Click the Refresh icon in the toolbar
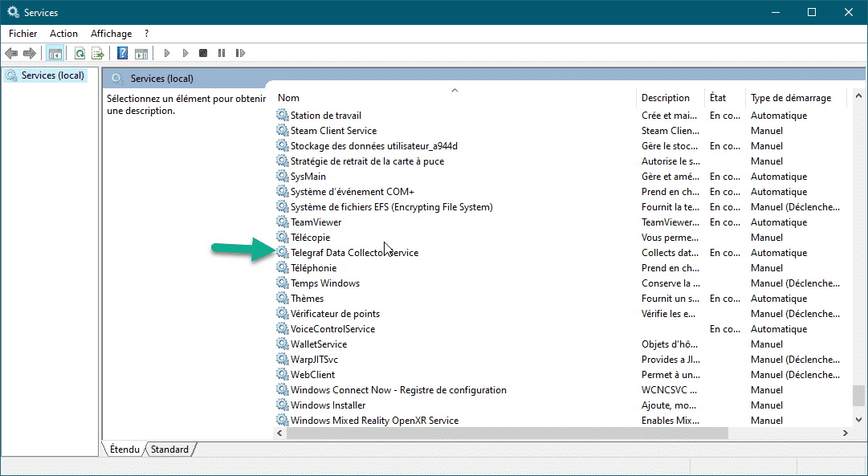The width and height of the screenshot is (868, 476). click(x=79, y=53)
